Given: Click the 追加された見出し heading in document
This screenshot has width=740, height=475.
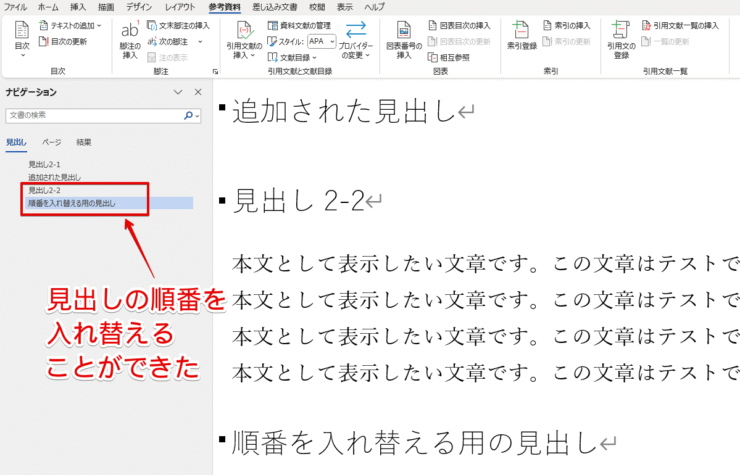Looking at the screenshot, I should pos(343,112).
